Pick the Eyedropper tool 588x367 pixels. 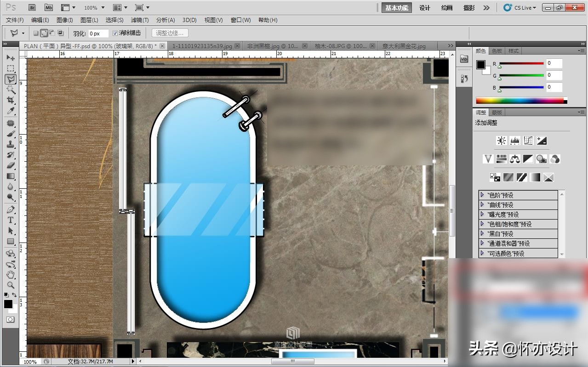[11, 111]
